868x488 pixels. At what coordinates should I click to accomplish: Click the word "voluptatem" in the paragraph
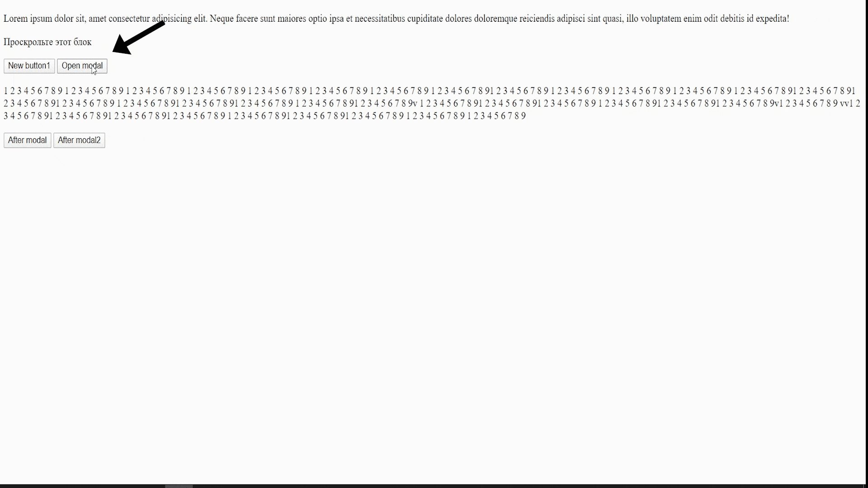point(661,19)
